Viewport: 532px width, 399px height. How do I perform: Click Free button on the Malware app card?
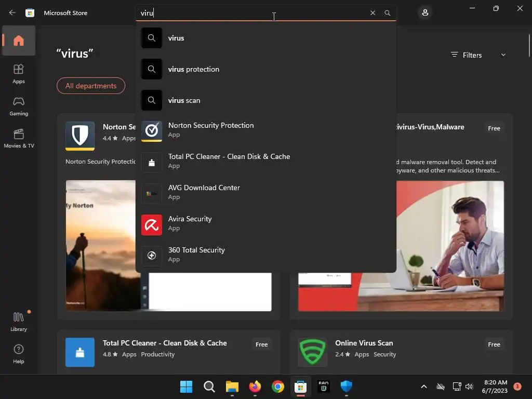[494, 128]
